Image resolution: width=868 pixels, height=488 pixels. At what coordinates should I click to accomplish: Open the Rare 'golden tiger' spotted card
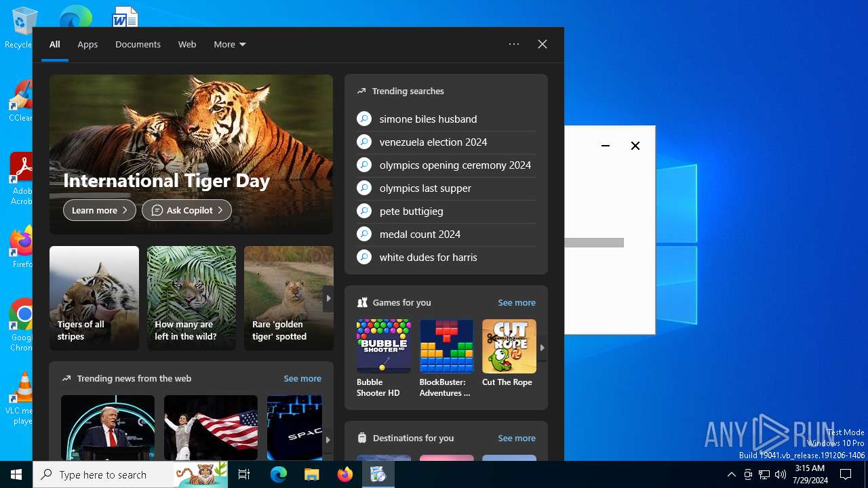coord(289,298)
